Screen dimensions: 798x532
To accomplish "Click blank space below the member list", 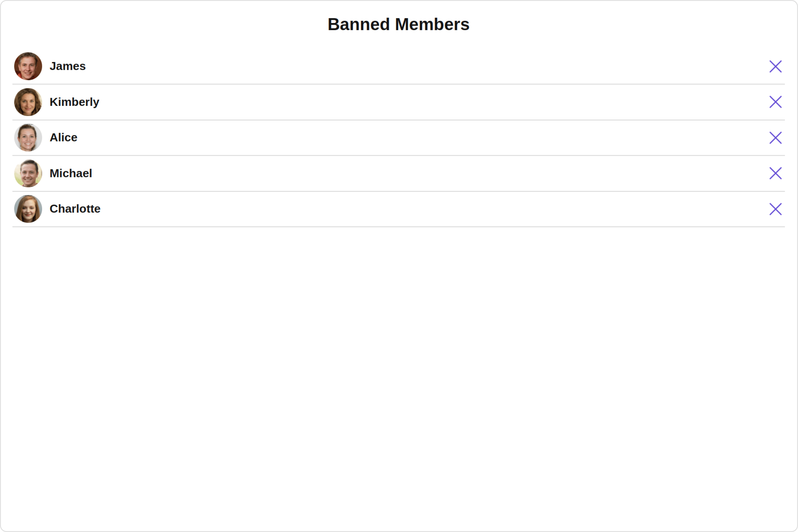I will pyautogui.click(x=399, y=373).
